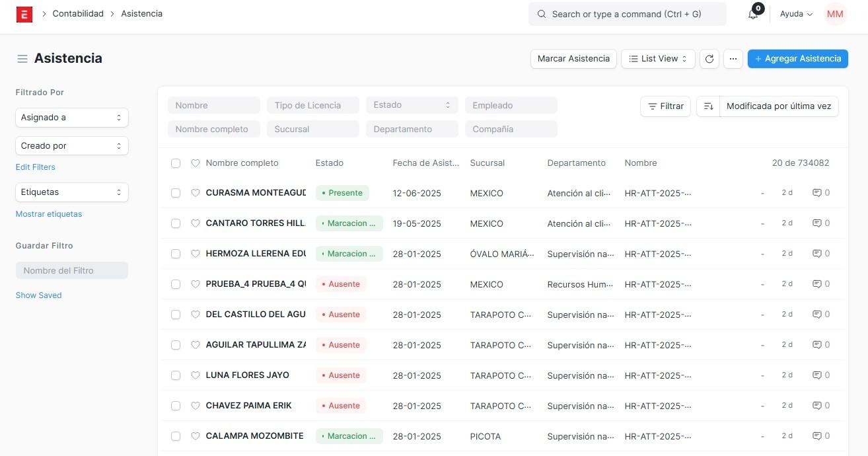This screenshot has width=868, height=456.
Task: Refresh the Asistencia list
Action: (x=709, y=59)
